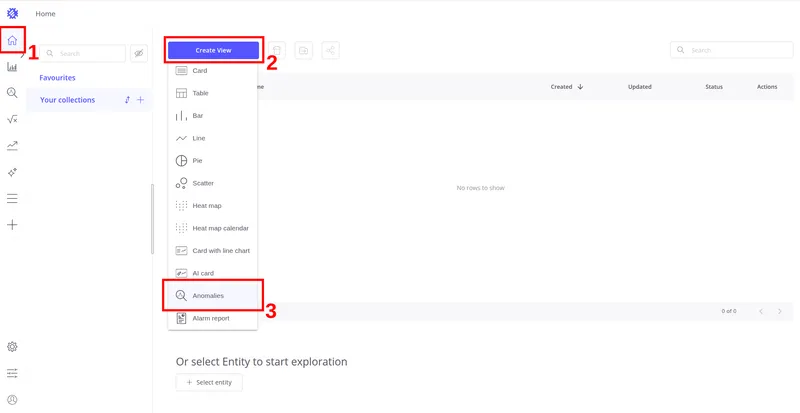Viewport: 800px width, 413px height.
Task: Click the plus icon in left sidebar
Action: click(x=12, y=225)
